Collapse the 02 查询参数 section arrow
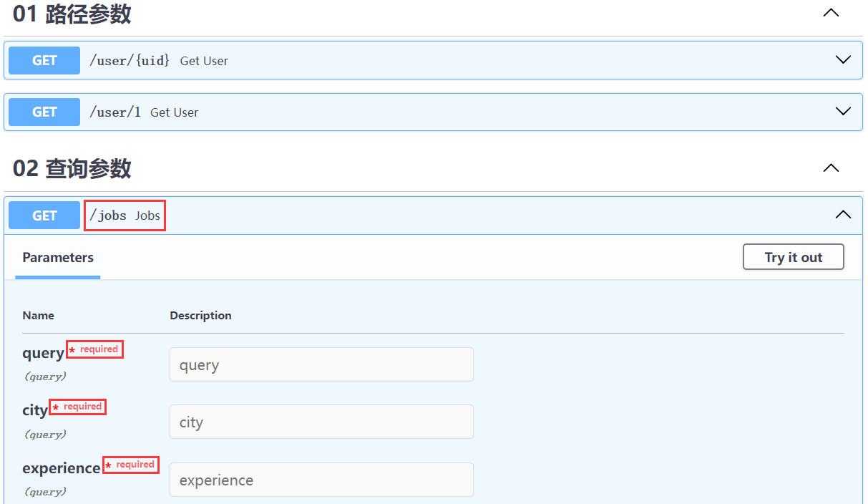This screenshot has width=868, height=504. pos(830,168)
